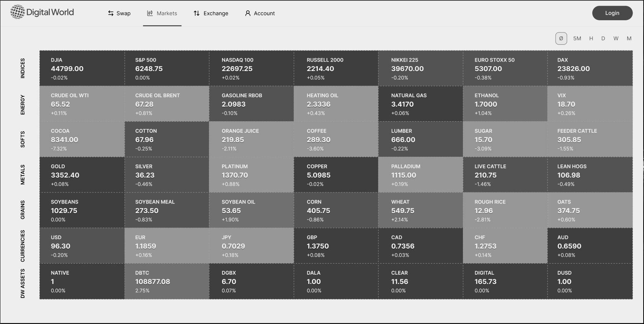Click the DBTC asset tile

pos(167,282)
